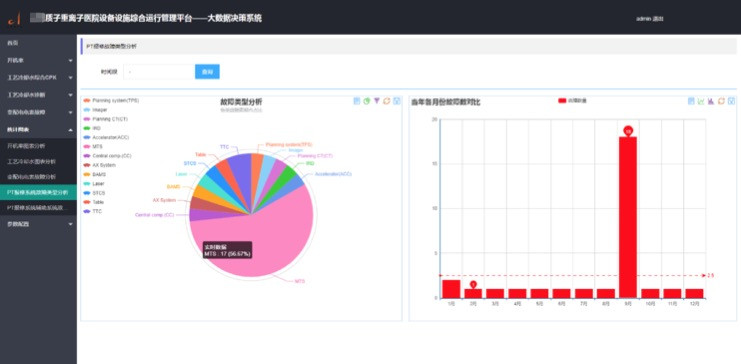
Task: Select funnel chart icon in pie chart toolbox
Action: click(377, 101)
